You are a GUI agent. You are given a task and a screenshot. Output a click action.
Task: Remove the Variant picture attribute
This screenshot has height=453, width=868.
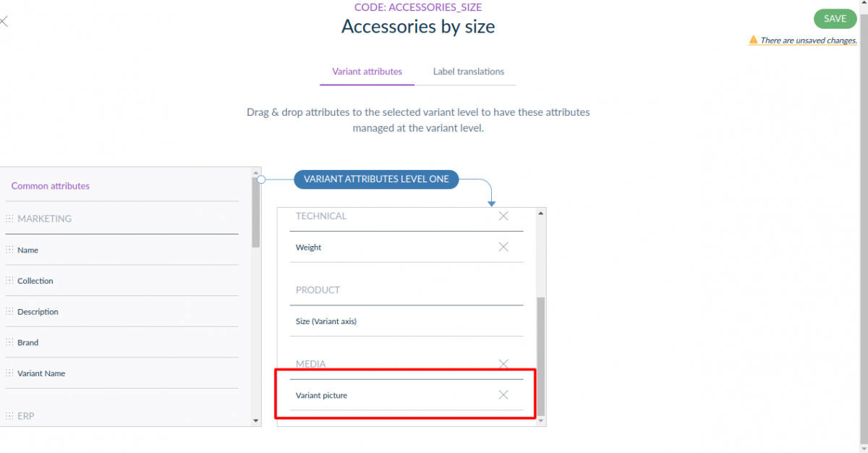point(503,394)
